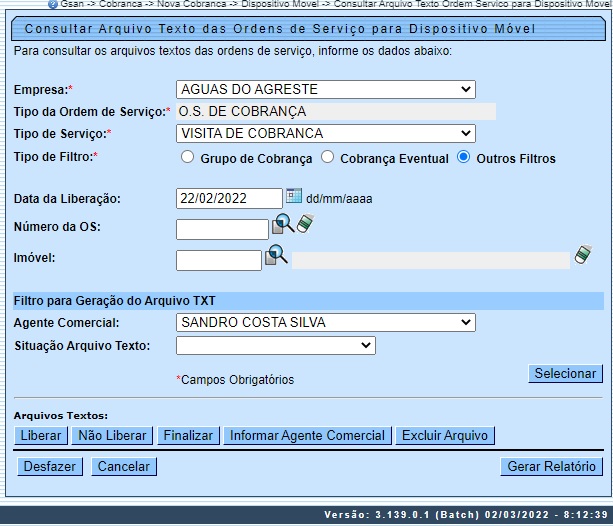Click the Finalizar button

[188, 436]
